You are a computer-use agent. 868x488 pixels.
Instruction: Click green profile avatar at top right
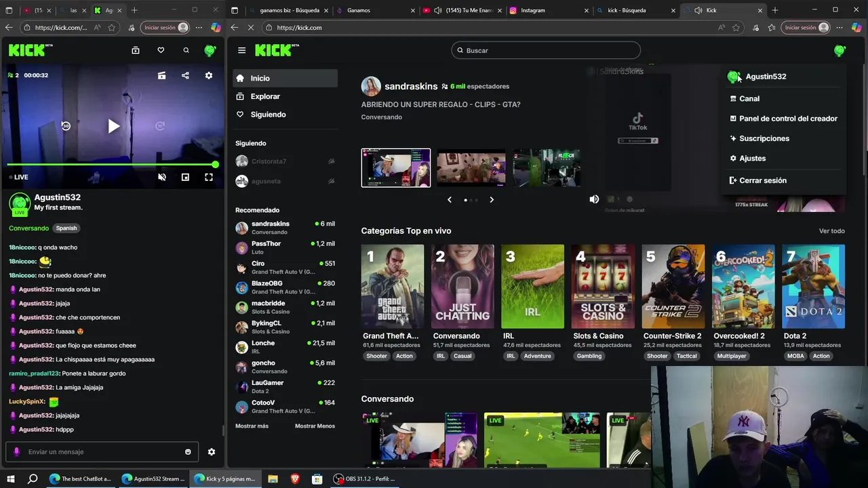coord(840,50)
